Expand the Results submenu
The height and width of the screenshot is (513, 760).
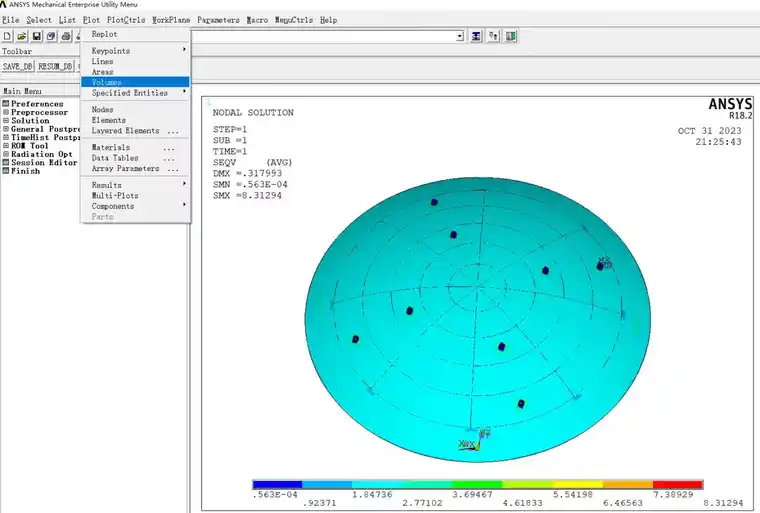click(x=135, y=185)
